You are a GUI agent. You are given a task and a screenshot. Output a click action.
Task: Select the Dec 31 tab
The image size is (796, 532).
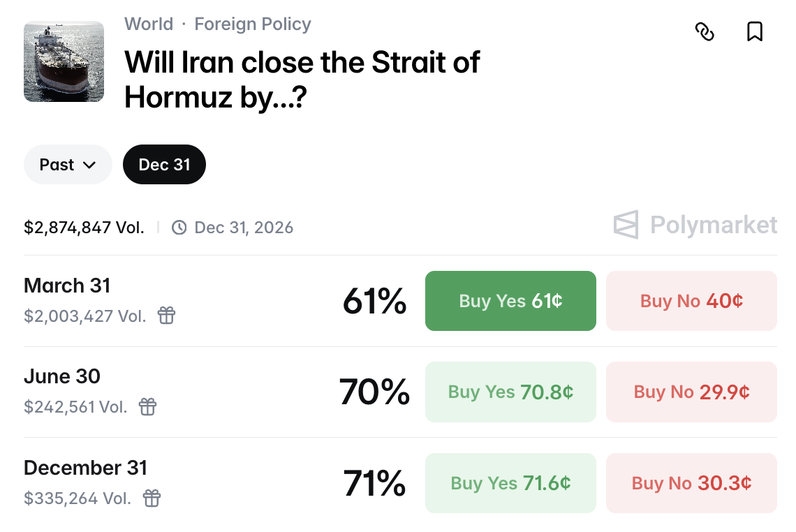[164, 165]
